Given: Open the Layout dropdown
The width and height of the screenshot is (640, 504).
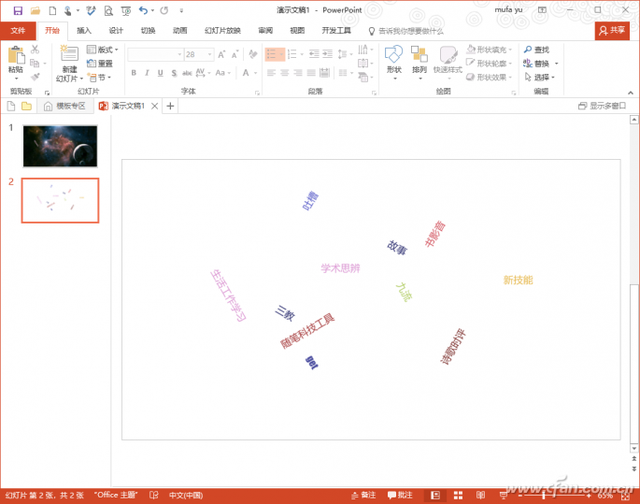Looking at the screenshot, I should (103, 49).
